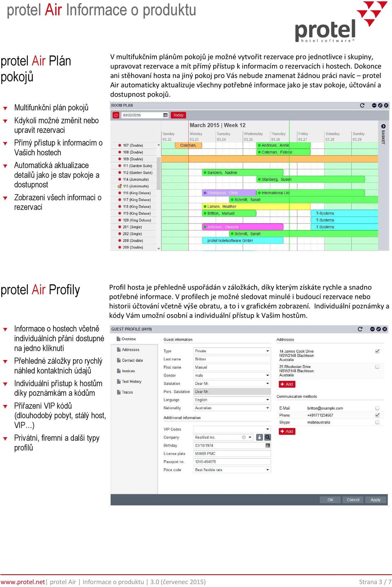This screenshot has height=587, width=392.
Task: Select the Text History tab
Action: (x=134, y=381)
